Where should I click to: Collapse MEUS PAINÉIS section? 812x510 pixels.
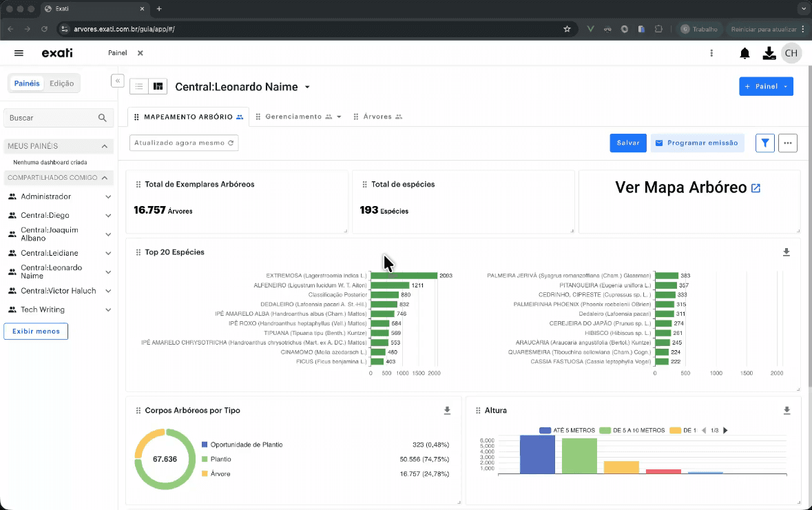click(105, 147)
